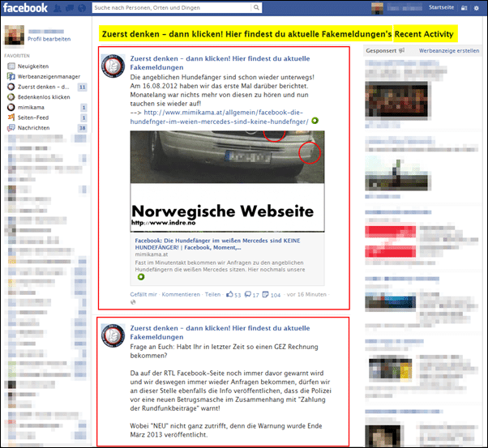
Task: Click the search magnifier button
Action: point(256,7)
